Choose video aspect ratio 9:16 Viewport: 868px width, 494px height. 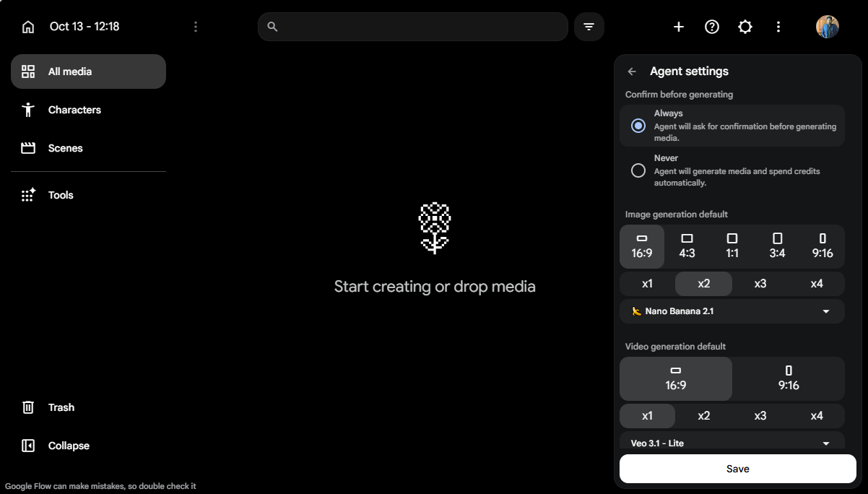coord(789,378)
